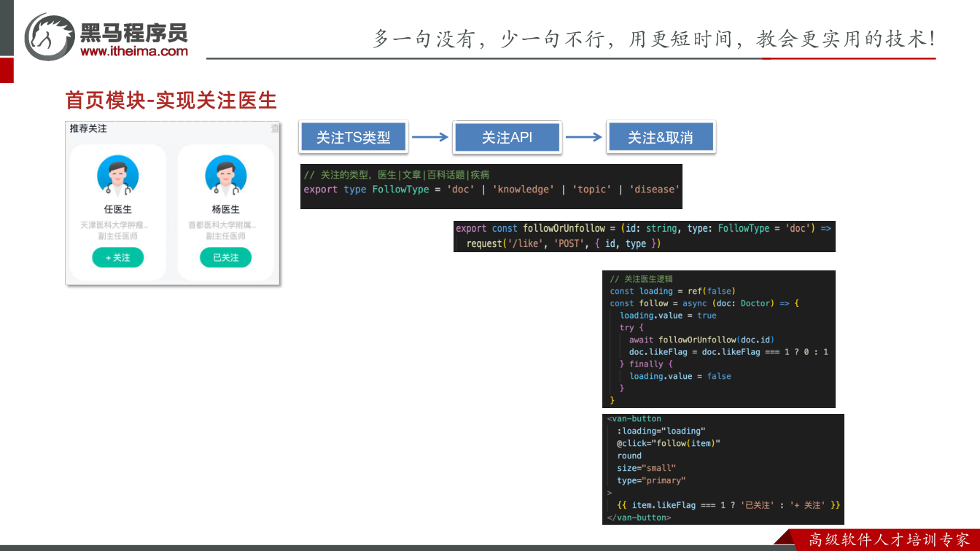Click the code export const followOrUnfollow
This screenshot has height=551, width=980.
643,228
